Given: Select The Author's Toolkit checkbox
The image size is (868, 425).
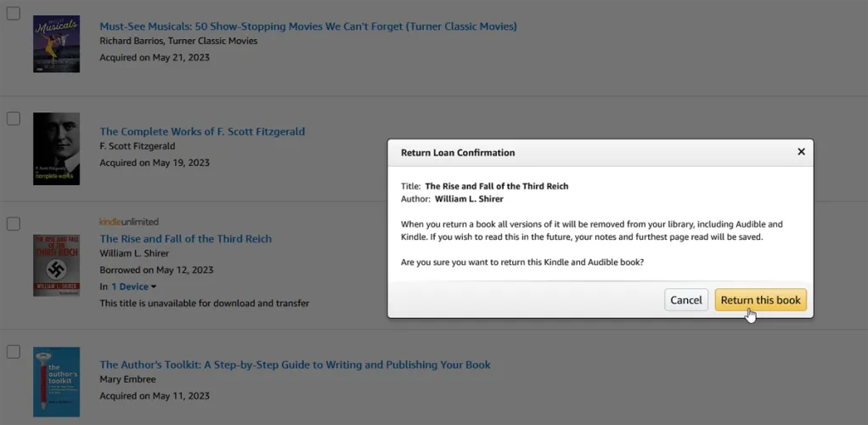Looking at the screenshot, I should 14,351.
